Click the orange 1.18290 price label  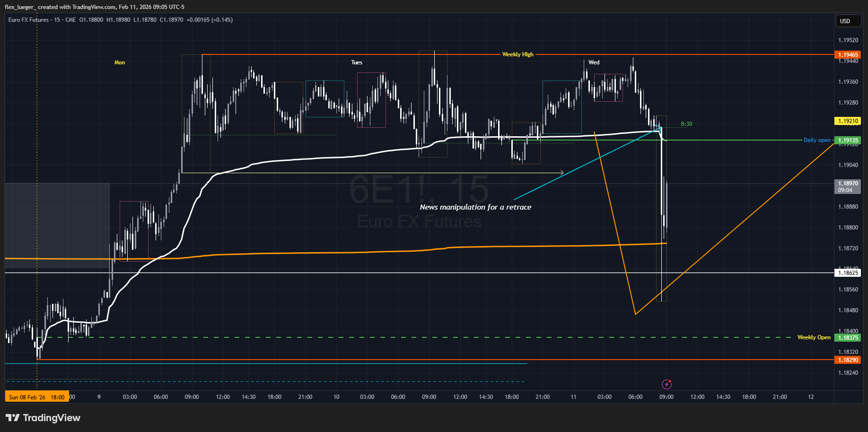tap(847, 360)
